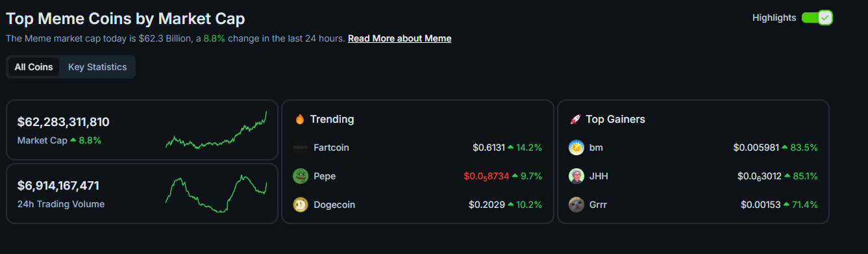Switch to the Key Statistics tab
This screenshot has width=868, height=254.
(x=97, y=67)
